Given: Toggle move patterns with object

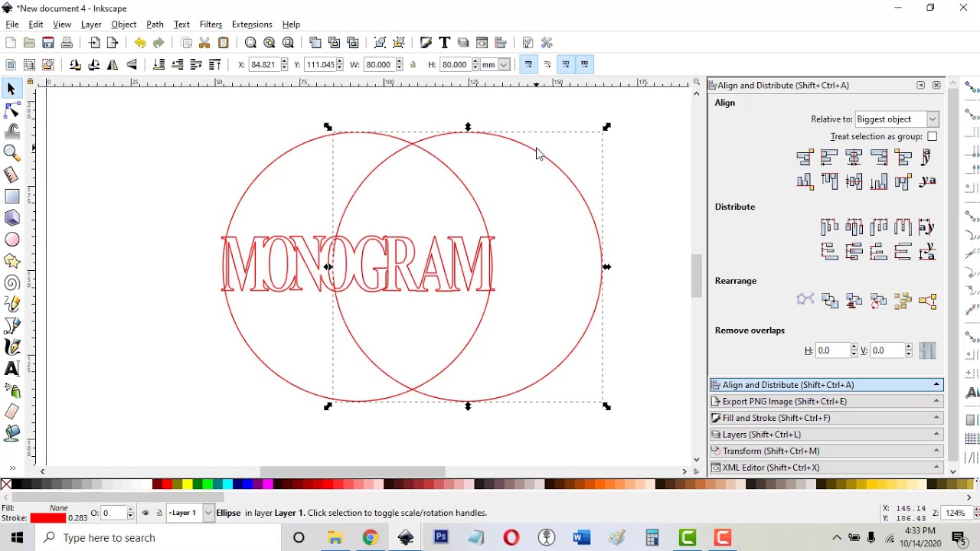Looking at the screenshot, I should tap(585, 65).
